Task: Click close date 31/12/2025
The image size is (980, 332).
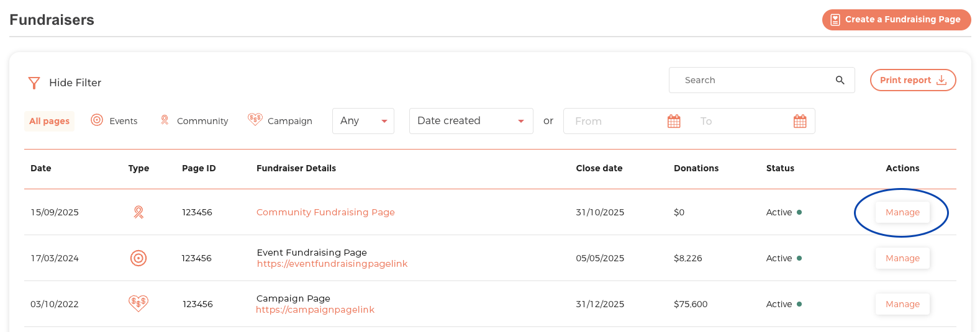Action: 600,304
